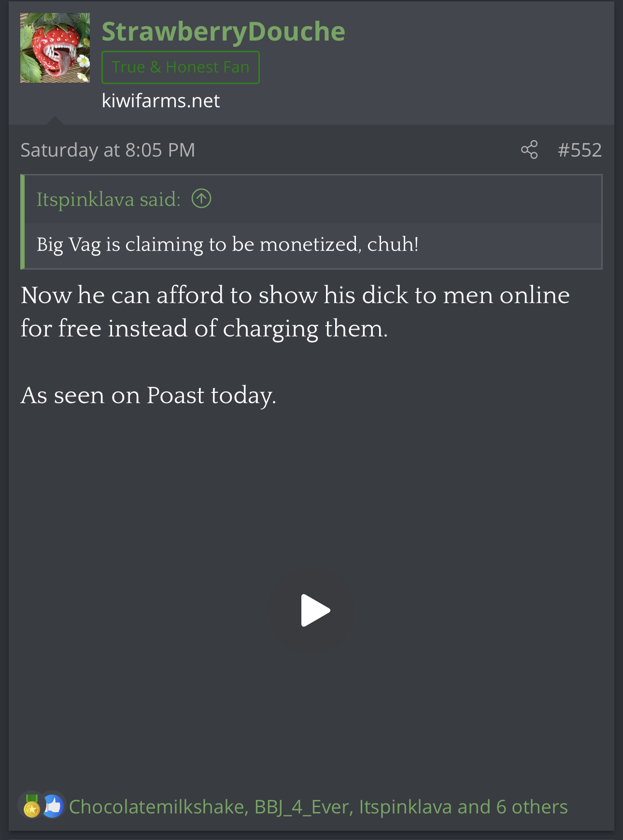Show the 6 others who reacted

tap(513, 807)
